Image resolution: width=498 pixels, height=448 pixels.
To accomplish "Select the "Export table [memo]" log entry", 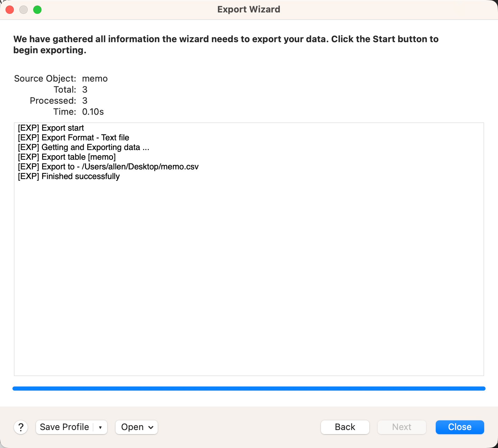I will coord(67,157).
